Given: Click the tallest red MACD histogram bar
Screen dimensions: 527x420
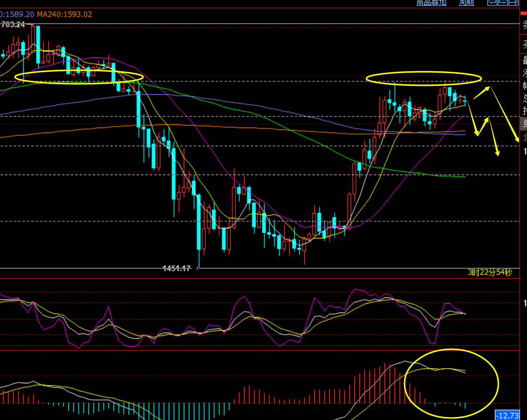Looking at the screenshot, I should 384,381.
